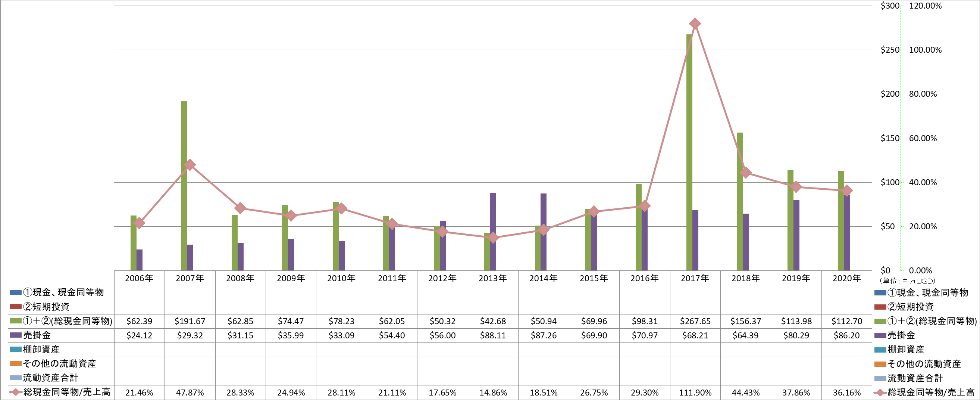Screen dimensions: 980x400
Task: Click the 2013年 ratio value 14.86%
Action: pos(493,393)
